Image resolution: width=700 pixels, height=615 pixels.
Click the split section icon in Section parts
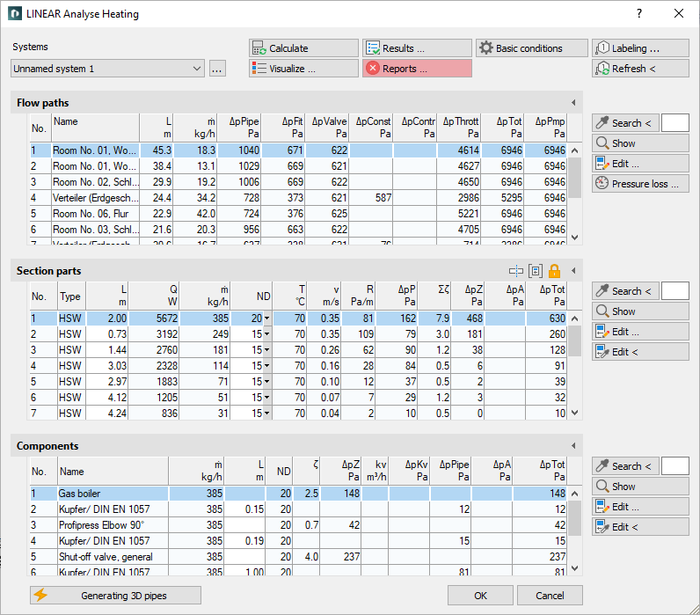coord(516,271)
